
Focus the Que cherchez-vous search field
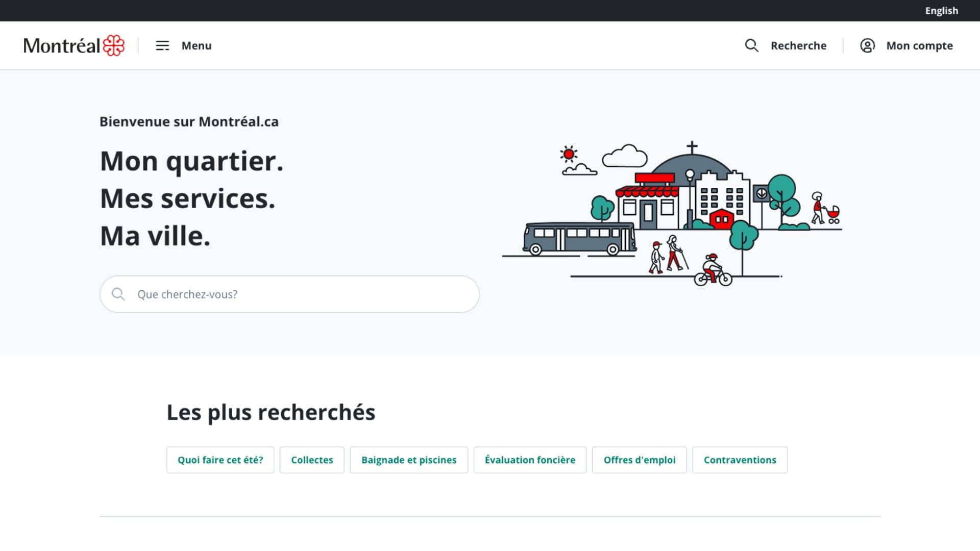pyautogui.click(x=289, y=294)
